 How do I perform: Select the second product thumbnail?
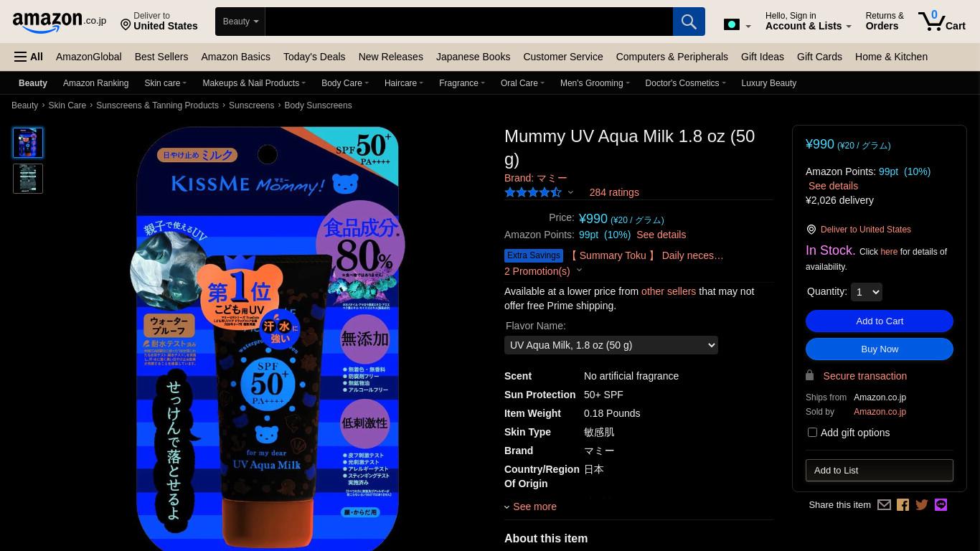[x=28, y=179]
